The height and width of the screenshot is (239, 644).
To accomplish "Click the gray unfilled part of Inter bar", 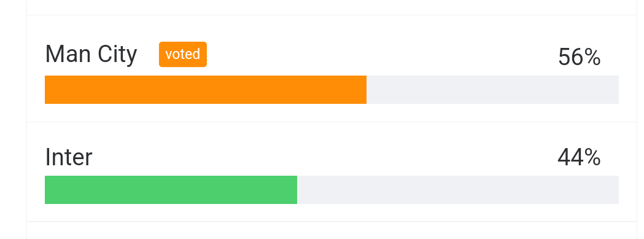I will point(458,190).
